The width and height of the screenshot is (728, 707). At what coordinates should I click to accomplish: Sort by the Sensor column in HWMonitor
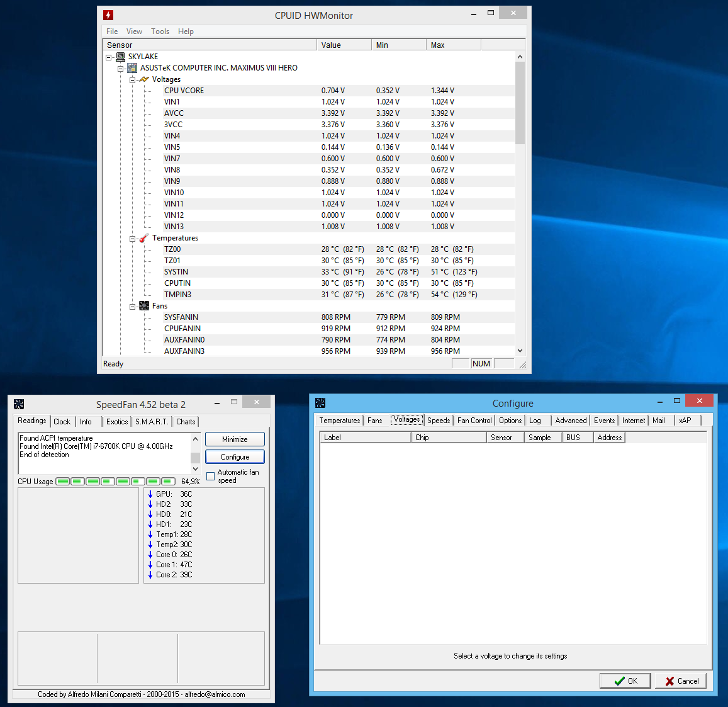(210, 45)
